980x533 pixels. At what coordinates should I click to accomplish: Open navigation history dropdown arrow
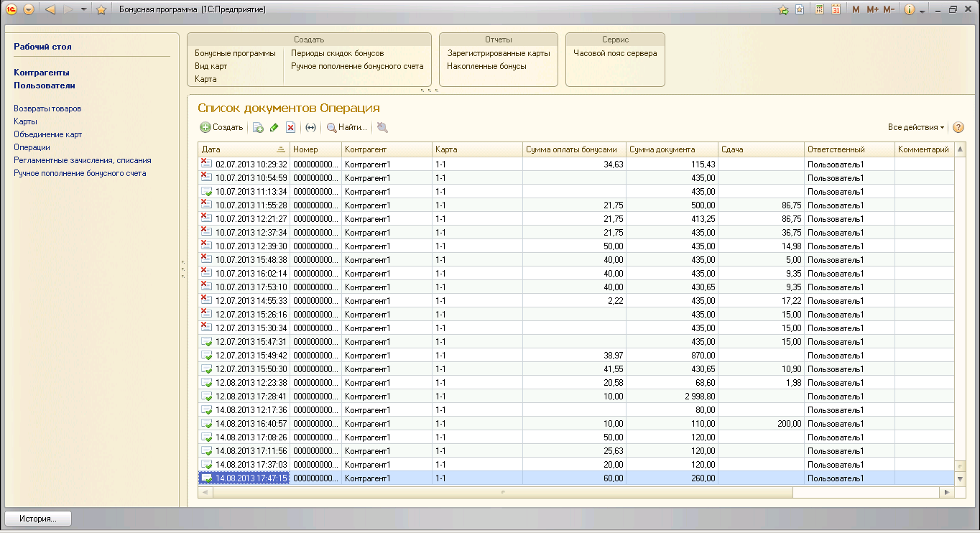[x=84, y=9]
